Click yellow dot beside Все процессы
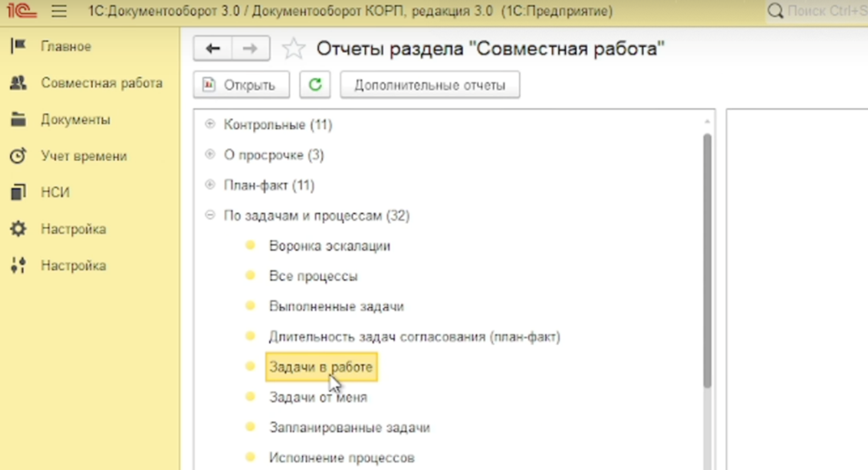This screenshot has width=868, height=470. pyautogui.click(x=250, y=275)
